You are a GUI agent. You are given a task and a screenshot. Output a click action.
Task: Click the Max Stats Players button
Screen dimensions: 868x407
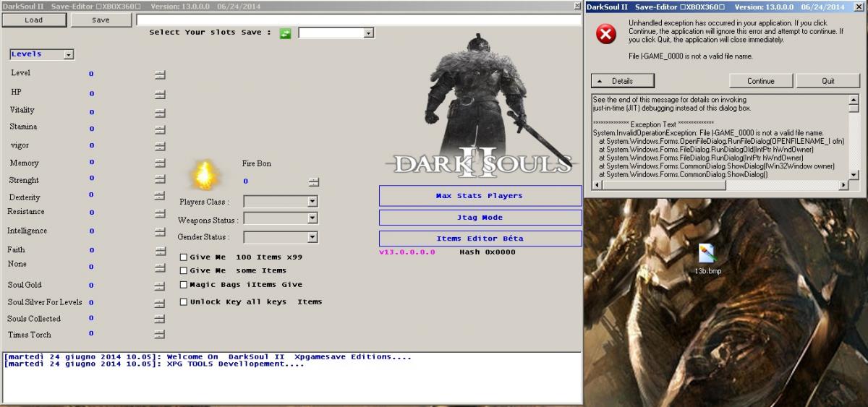click(x=480, y=196)
